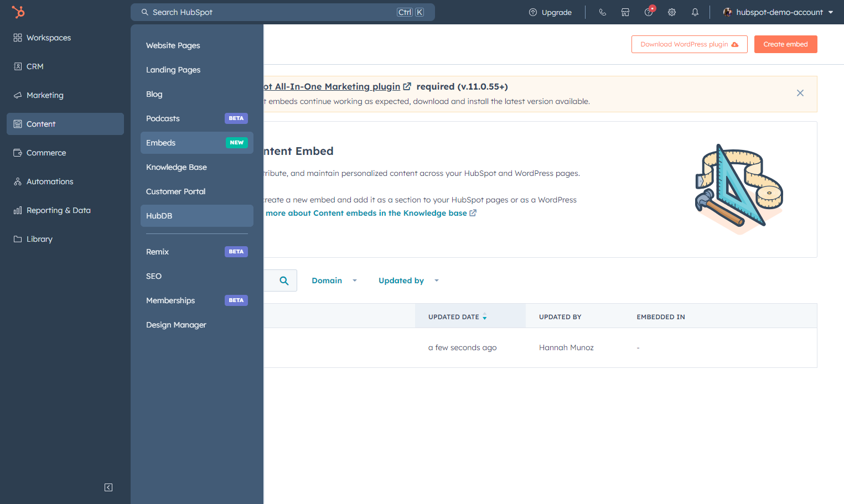The image size is (844, 504).
Task: Open CRM in the sidebar
Action: point(65,66)
